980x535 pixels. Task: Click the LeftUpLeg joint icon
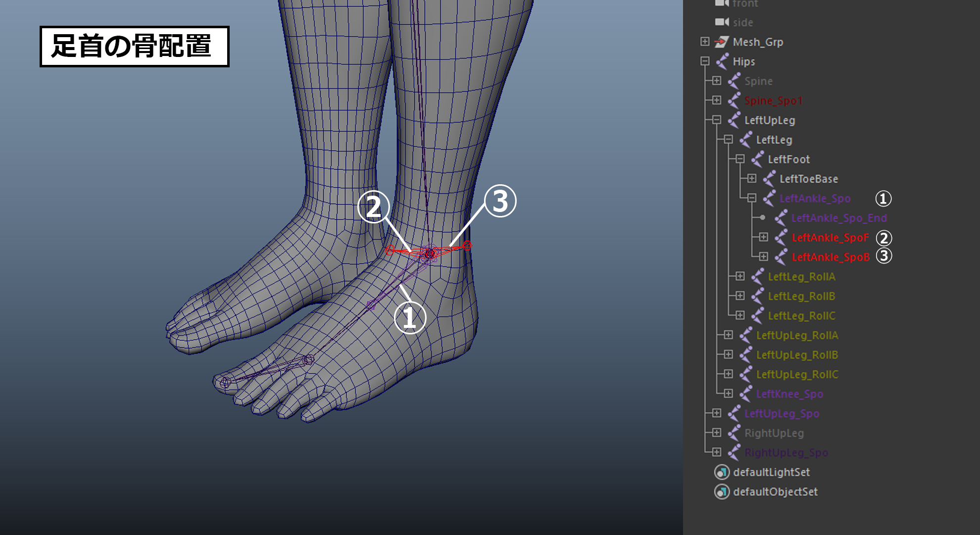[x=734, y=120]
